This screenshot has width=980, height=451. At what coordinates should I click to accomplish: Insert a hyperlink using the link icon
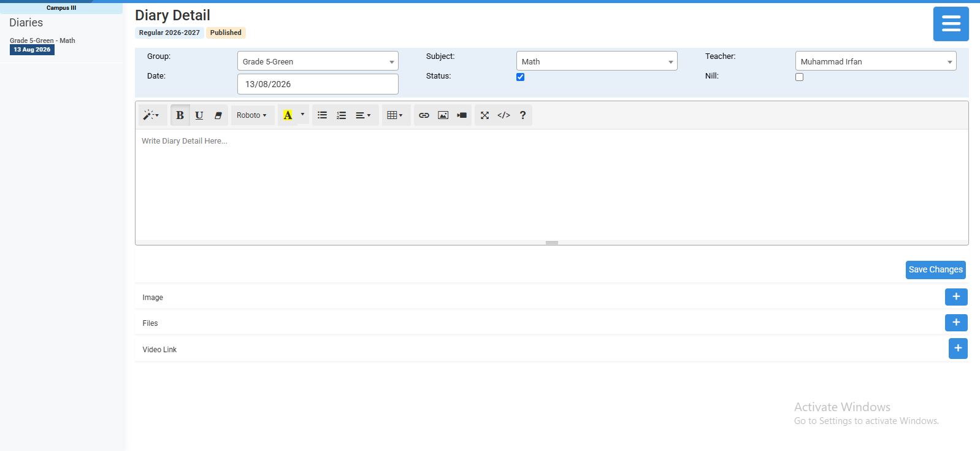click(424, 115)
